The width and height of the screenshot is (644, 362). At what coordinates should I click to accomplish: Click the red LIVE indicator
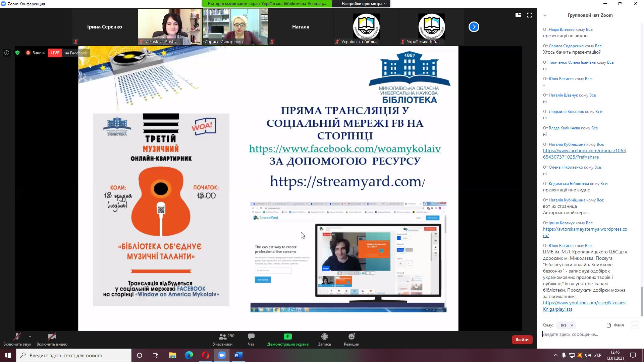click(55, 53)
